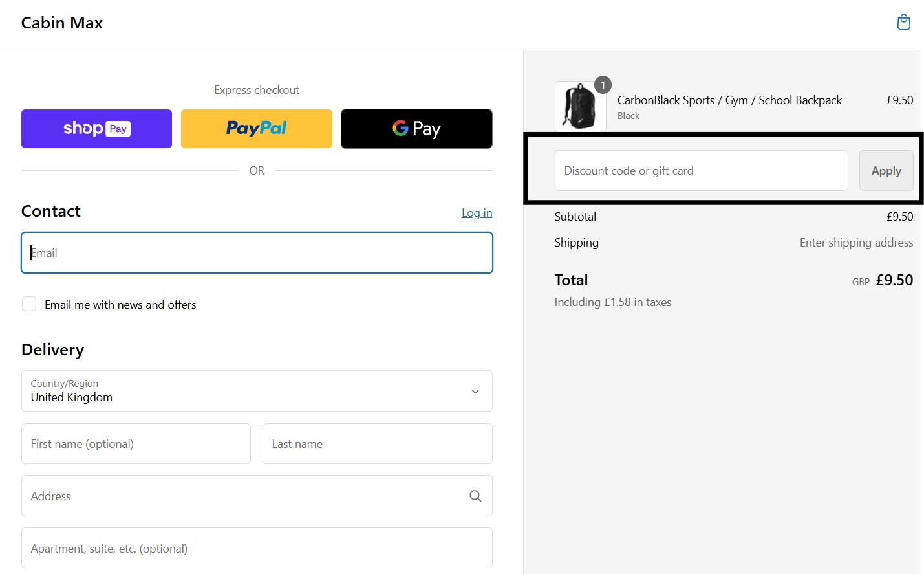Enable Email me with news and offers
The width and height of the screenshot is (924, 574).
29,304
